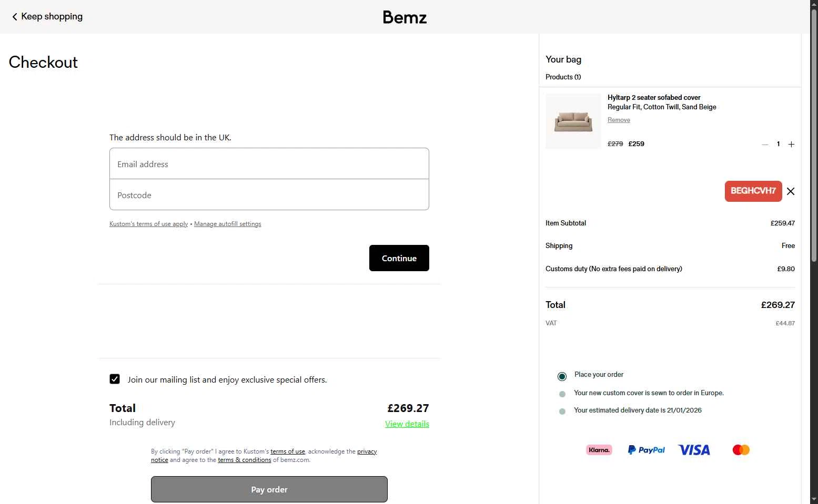Click the PayPal payment logo
The image size is (818, 504).
point(647,450)
